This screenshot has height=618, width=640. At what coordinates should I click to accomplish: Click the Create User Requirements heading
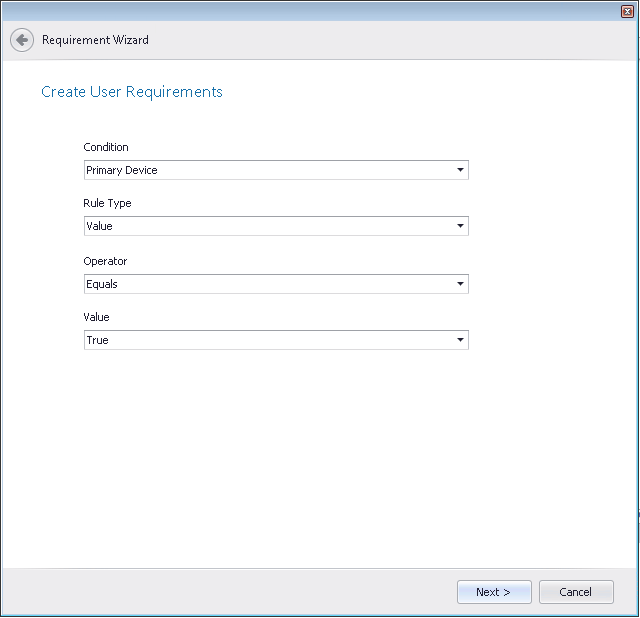pos(131,92)
